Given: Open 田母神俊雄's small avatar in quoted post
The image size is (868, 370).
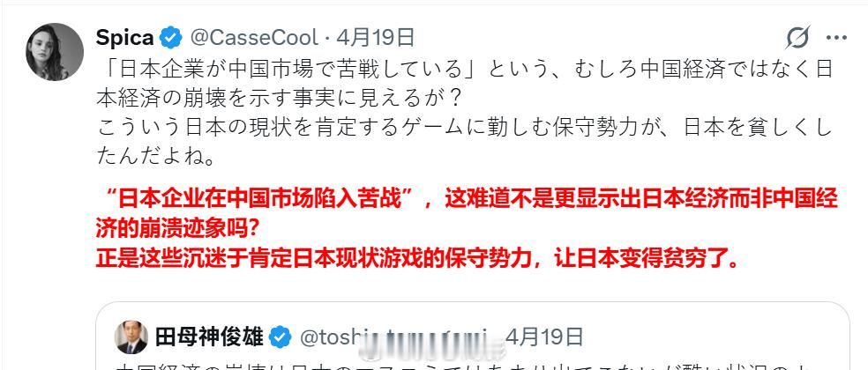Looking at the screenshot, I should coord(131,337).
